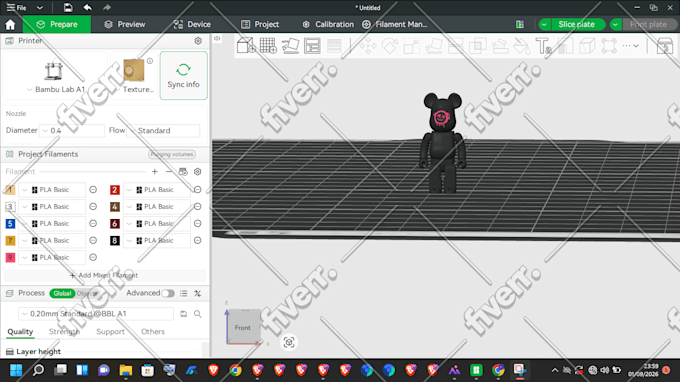The image size is (680, 382).
Task: Click Add Mixed Filament button
Action: 104,275
